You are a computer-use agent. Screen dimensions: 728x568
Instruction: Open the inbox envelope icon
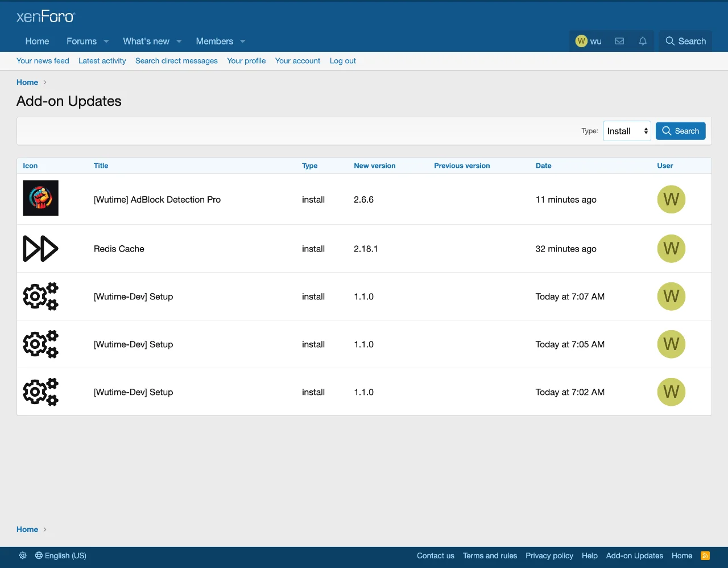point(619,41)
